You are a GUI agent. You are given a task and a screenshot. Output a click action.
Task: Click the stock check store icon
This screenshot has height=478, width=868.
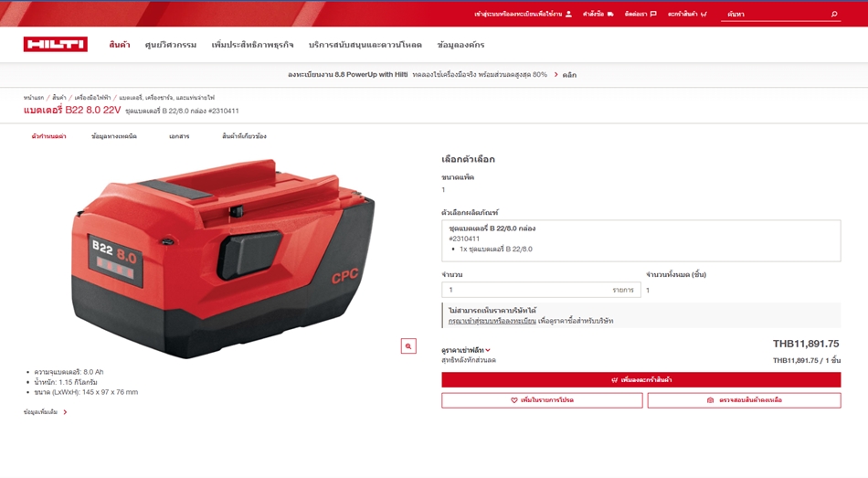pos(710,400)
